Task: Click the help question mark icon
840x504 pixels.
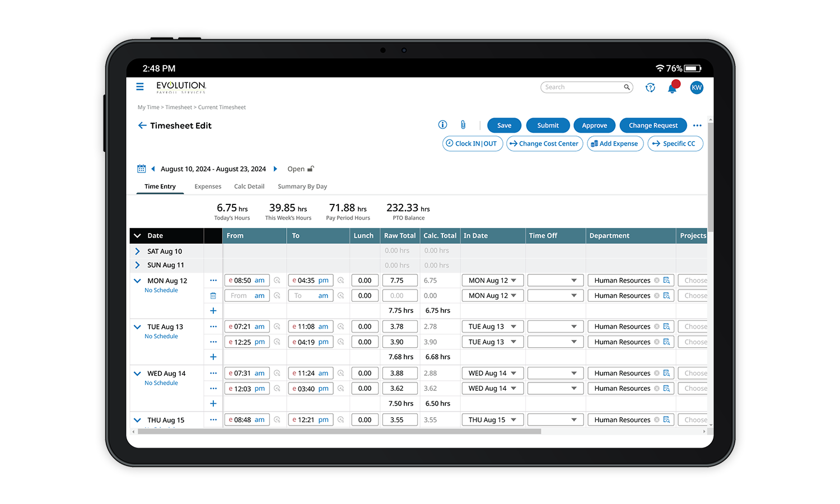Action: pyautogui.click(x=650, y=88)
